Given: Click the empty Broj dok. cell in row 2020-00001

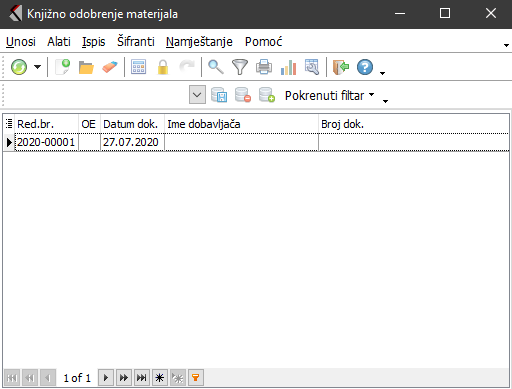Looking at the screenshot, I should click(x=414, y=142).
